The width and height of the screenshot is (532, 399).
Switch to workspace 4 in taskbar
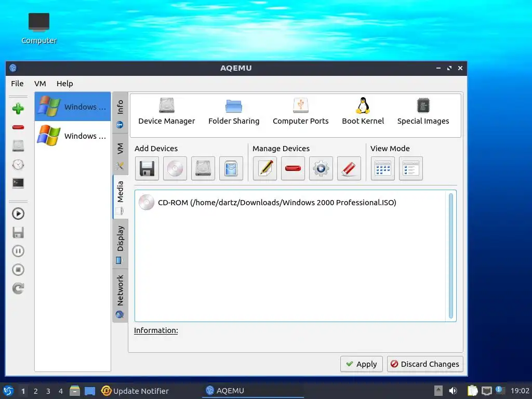[61, 391]
